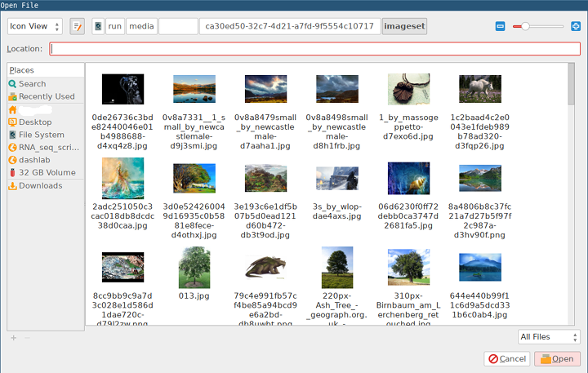
Task: Click file name 1_by_massogeppetto-d7exo6d.jpg
Action: [x=408, y=127]
